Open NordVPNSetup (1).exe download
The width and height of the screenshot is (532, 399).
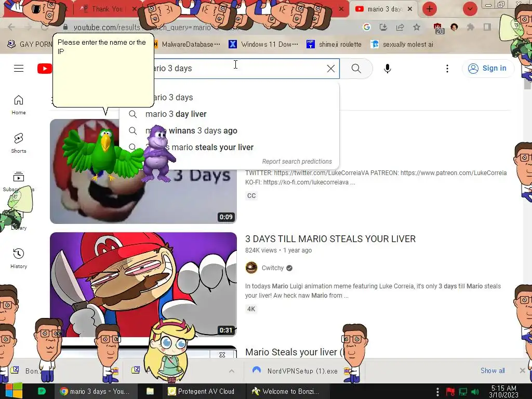302,371
